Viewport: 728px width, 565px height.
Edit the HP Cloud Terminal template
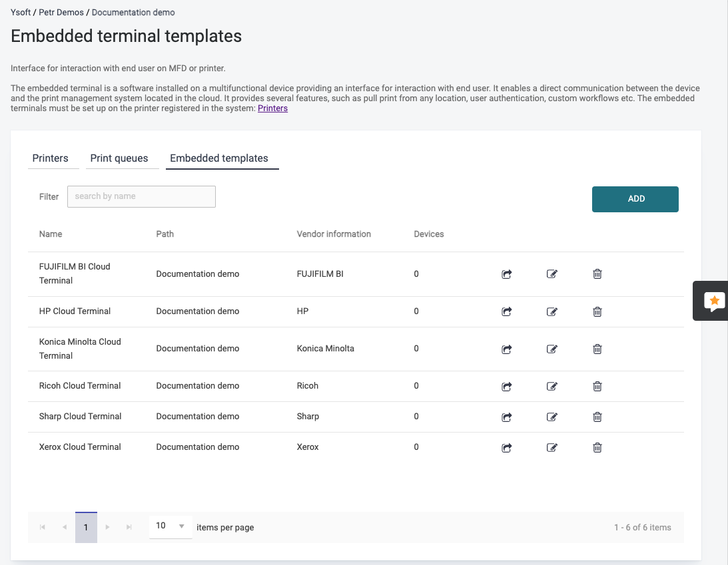551,311
